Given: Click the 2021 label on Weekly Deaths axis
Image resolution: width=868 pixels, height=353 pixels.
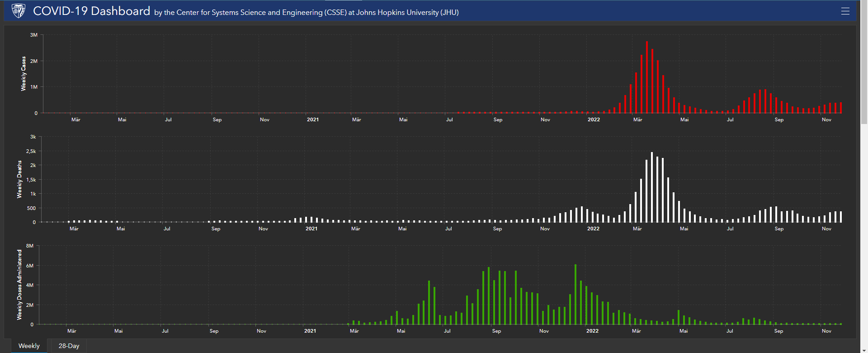Looking at the screenshot, I should pos(311,229).
